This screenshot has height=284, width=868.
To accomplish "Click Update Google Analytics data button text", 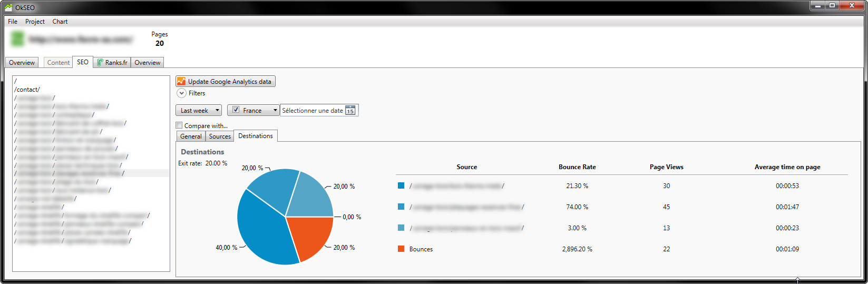I will pos(229,82).
